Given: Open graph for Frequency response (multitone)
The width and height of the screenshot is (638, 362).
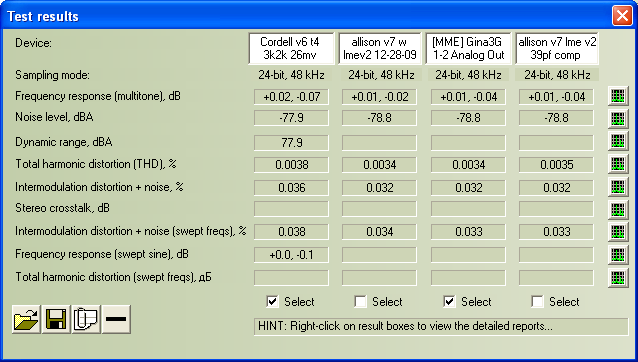Looking at the screenshot, I should pos(618,96).
